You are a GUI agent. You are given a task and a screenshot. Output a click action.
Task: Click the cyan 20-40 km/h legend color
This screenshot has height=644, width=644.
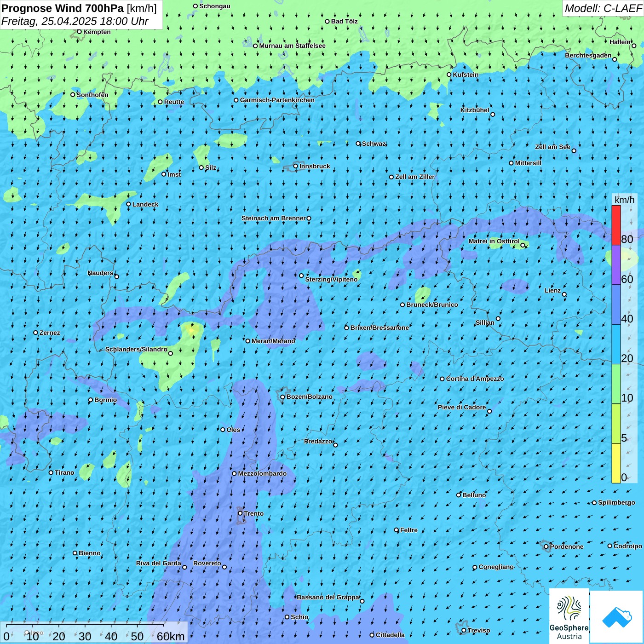tap(616, 345)
